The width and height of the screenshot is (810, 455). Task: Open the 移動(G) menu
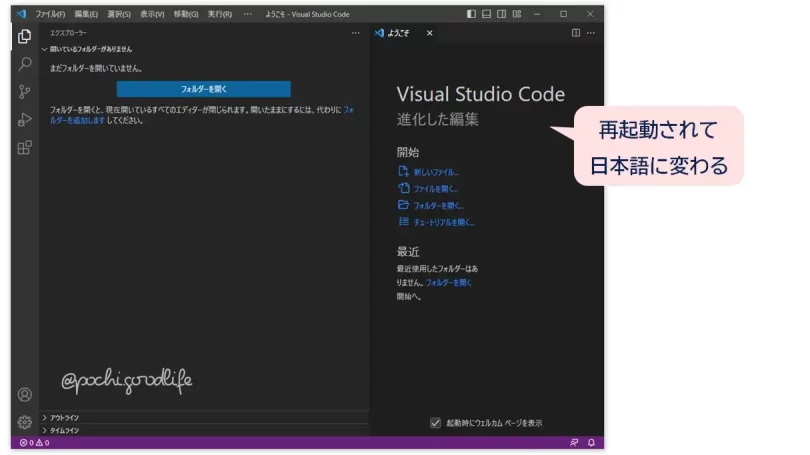tap(185, 14)
